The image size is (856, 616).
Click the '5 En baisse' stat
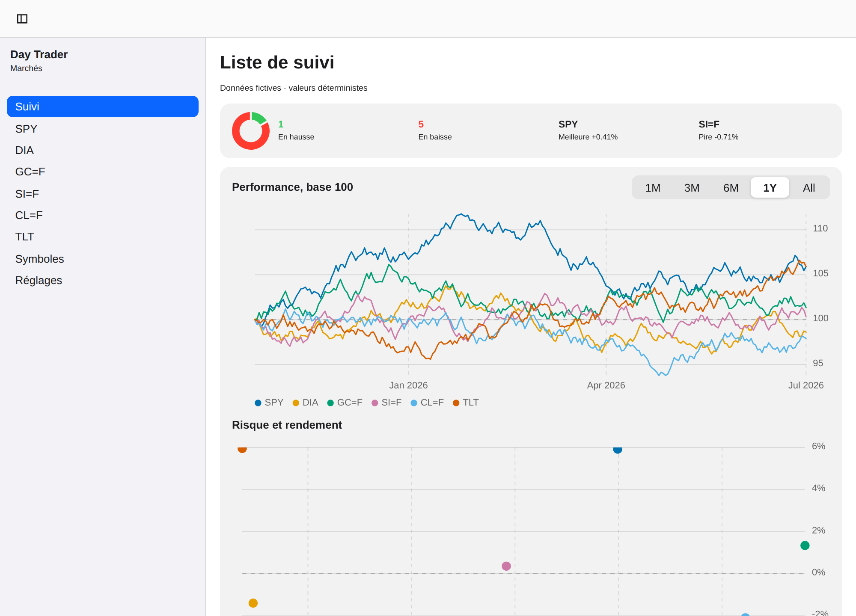point(435,130)
